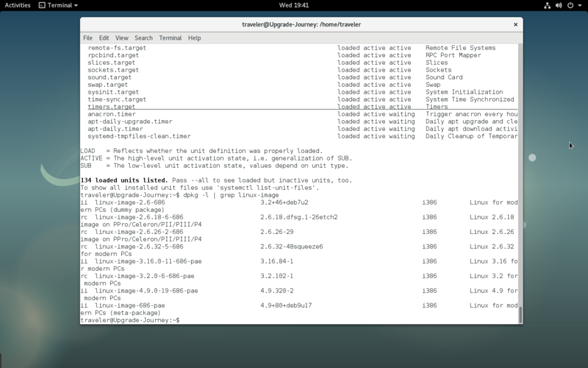588x368 pixels.
Task: Click the text time-sync.target
Action: [117, 99]
